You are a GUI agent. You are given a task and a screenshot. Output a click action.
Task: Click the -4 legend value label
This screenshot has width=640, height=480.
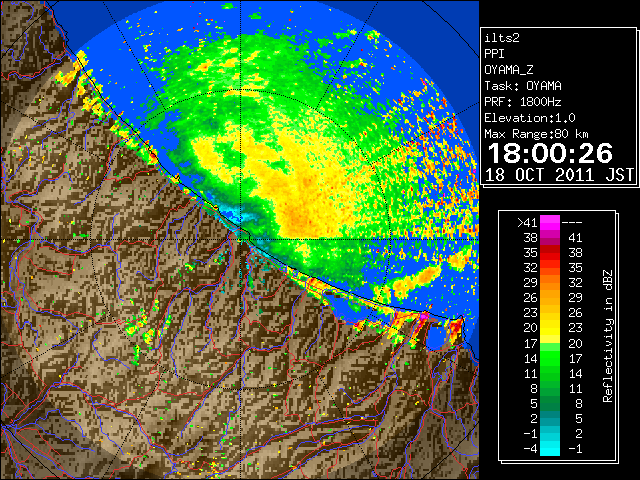530,449
